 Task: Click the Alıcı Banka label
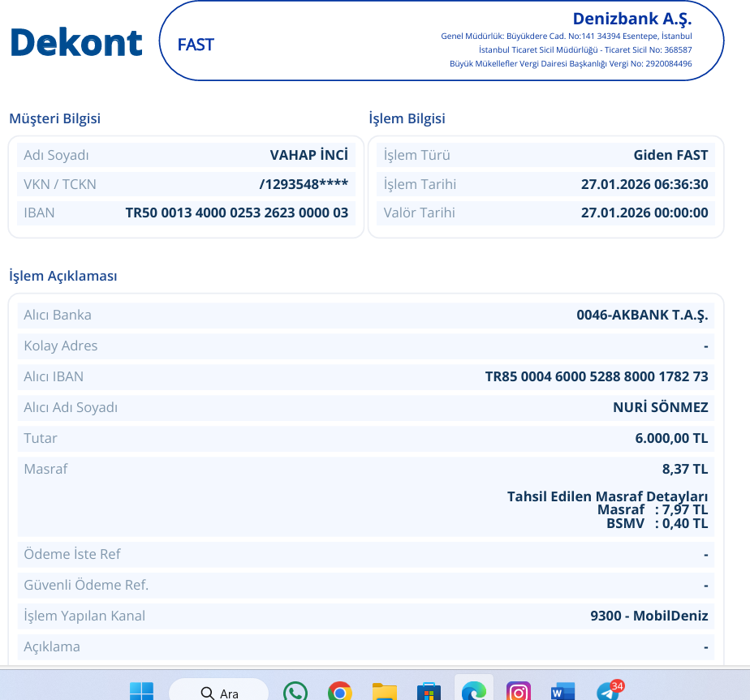tap(58, 315)
